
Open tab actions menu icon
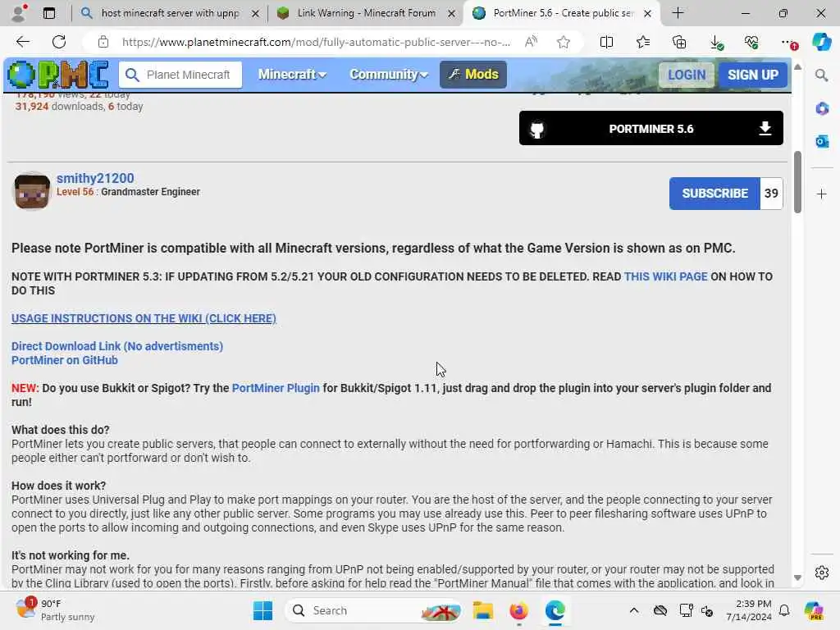48,13
